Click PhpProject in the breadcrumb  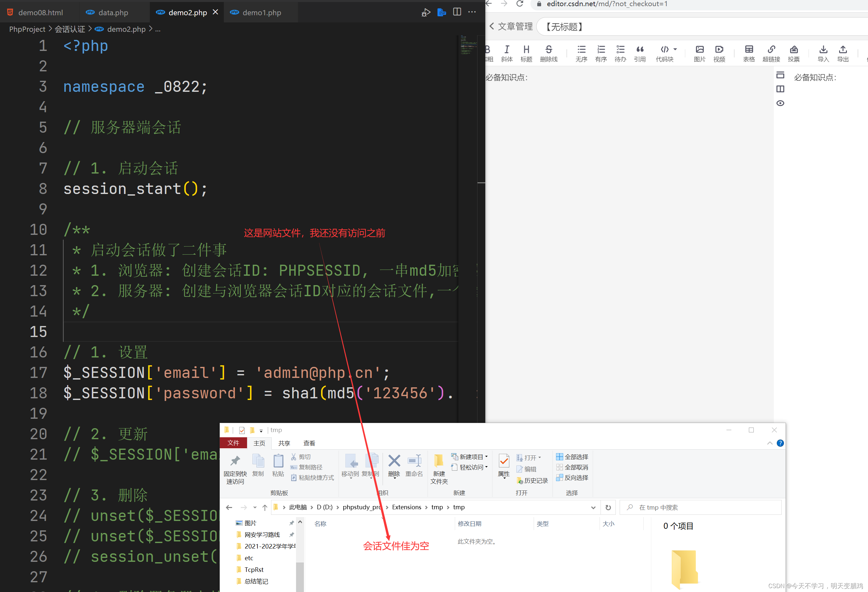tap(27, 29)
